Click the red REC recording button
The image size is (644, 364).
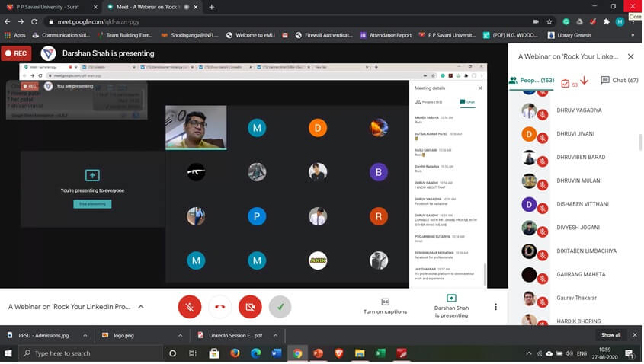pos(17,53)
